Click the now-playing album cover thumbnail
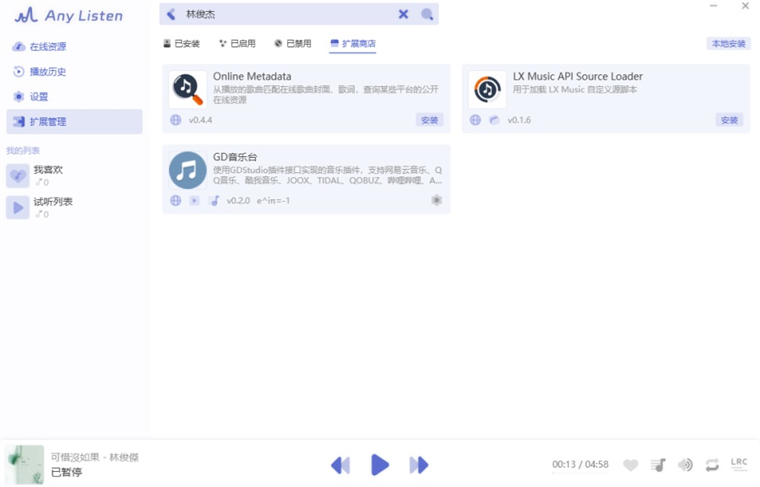The image size is (760, 487). click(x=24, y=464)
